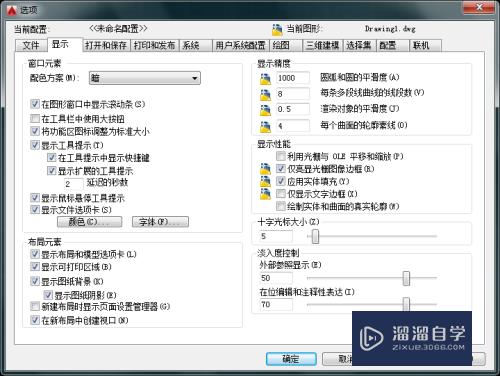Switch to the 打开和保存 tab
Screen dimensions: 500x376
[106, 45]
